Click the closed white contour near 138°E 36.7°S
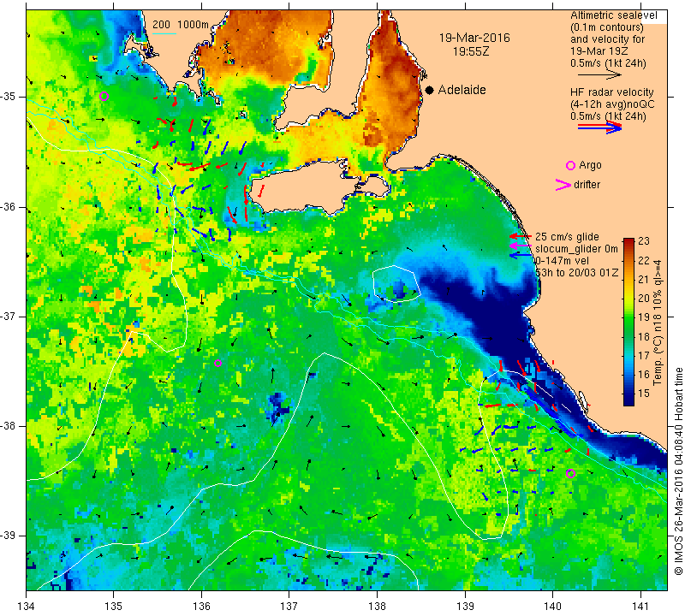The height and width of the screenshot is (616, 685). (396, 284)
